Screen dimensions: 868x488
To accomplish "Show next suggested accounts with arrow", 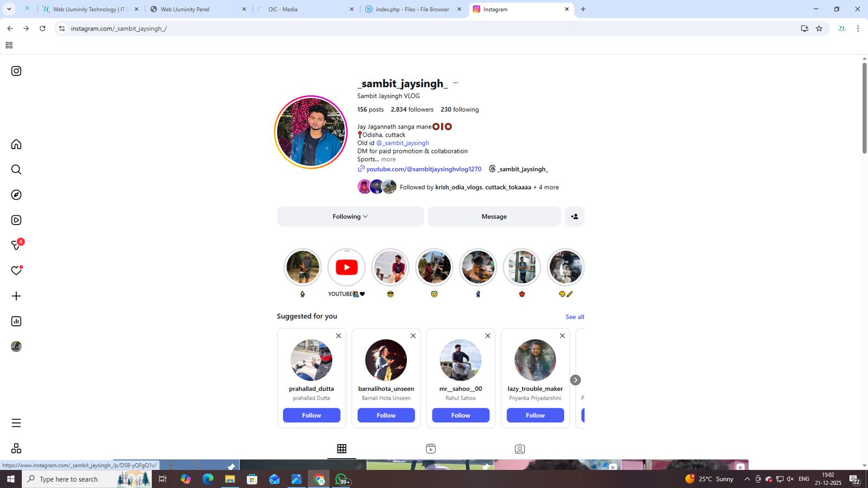I will pos(575,380).
